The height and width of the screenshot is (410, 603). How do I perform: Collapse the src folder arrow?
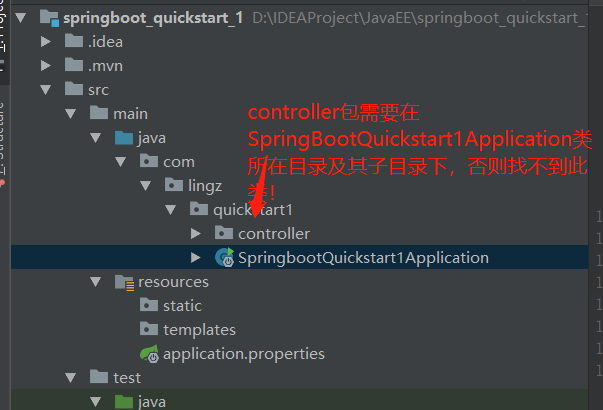(x=46, y=90)
